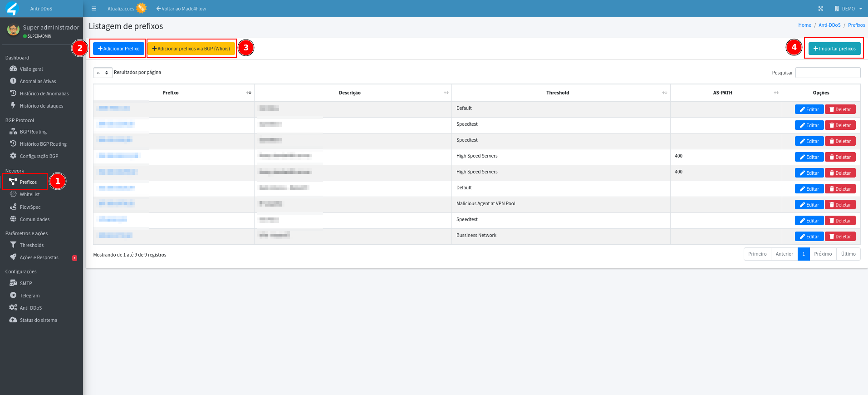Open Configuração BGP gear icon
This screenshot has width=868, height=395.
(13, 156)
